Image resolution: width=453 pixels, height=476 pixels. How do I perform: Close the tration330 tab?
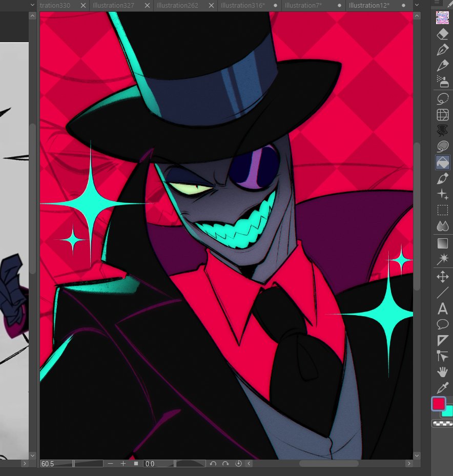coord(83,6)
